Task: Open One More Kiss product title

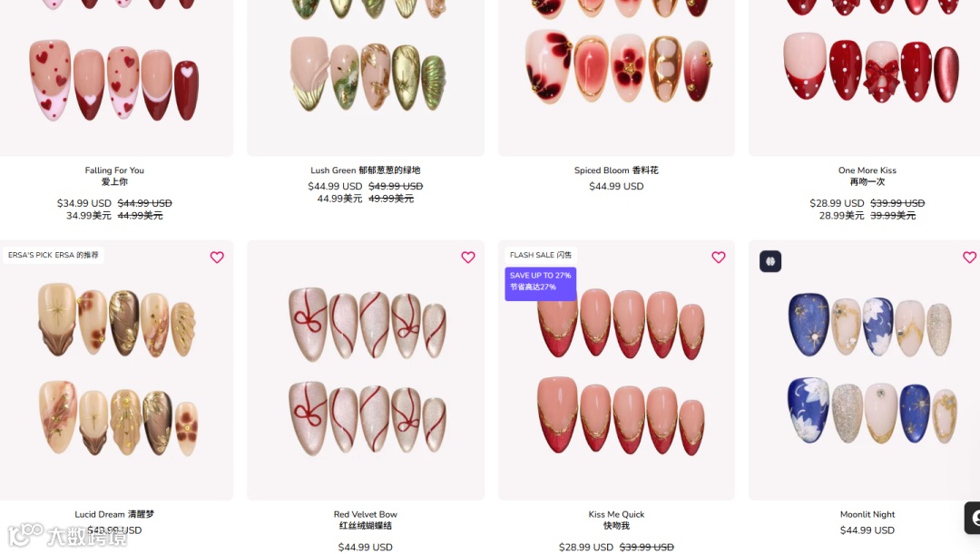Action: click(867, 176)
